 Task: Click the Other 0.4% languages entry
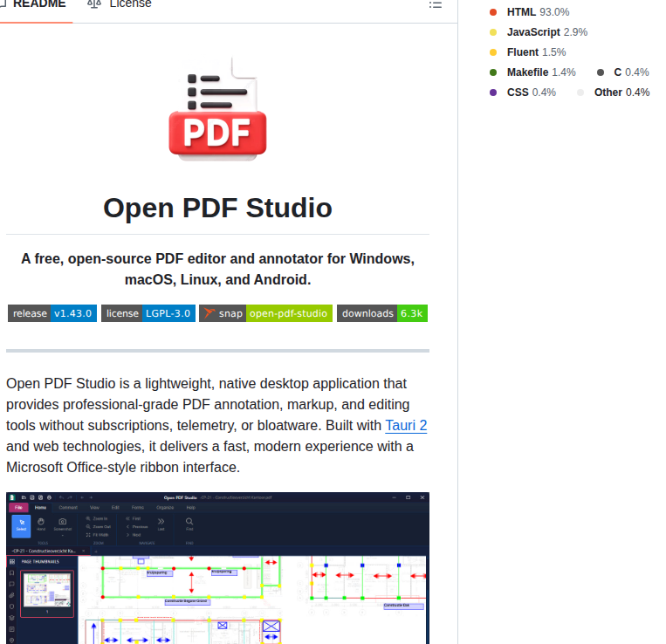point(614,92)
